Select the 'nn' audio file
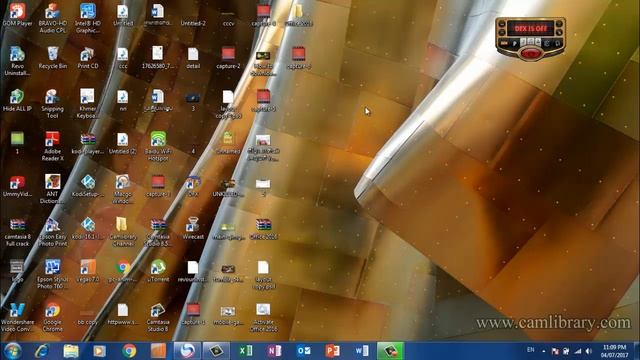 [x=123, y=100]
